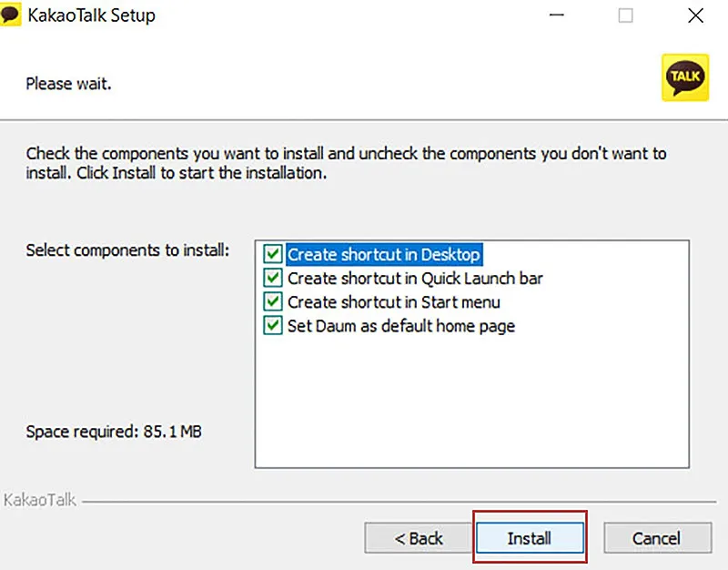Image resolution: width=728 pixels, height=570 pixels.
Task: Click the yellow TALK logo in header
Action: (684, 78)
